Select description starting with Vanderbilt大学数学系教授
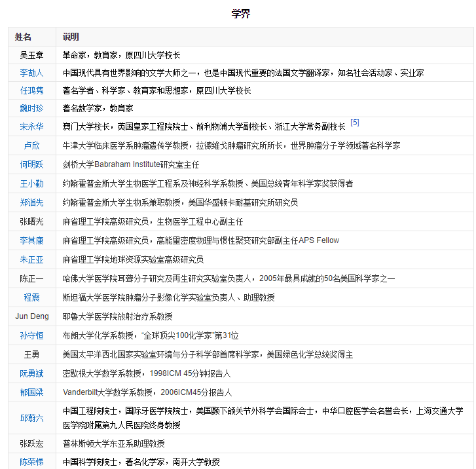 click(x=147, y=392)
